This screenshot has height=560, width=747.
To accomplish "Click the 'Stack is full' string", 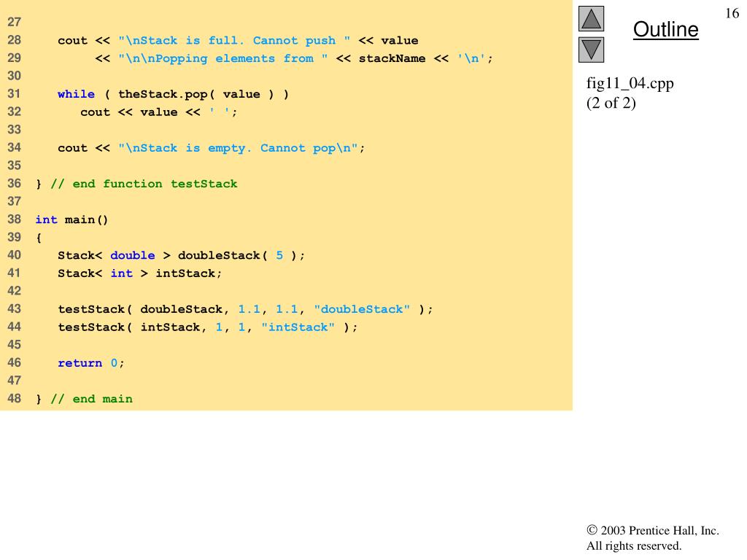I will pos(234,41).
